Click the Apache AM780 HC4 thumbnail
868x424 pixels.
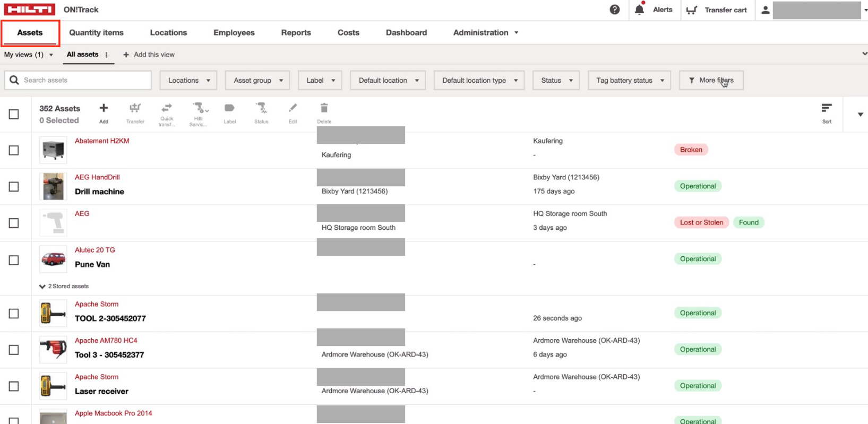pyautogui.click(x=53, y=350)
